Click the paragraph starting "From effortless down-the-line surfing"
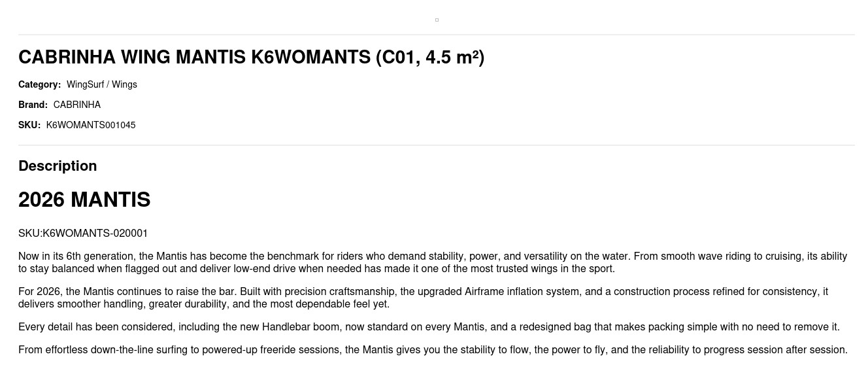The width and height of the screenshot is (868, 386). point(433,350)
